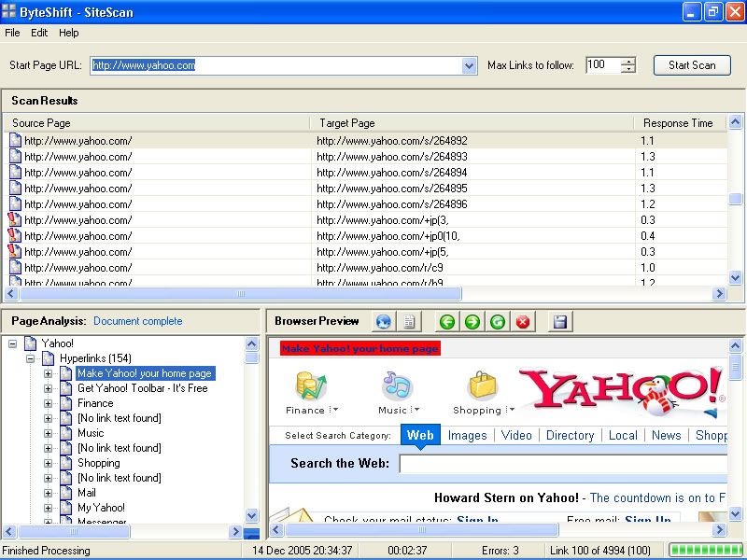Click the floppy disk save icon
Image resolution: width=747 pixels, height=560 pixels.
pyautogui.click(x=559, y=322)
